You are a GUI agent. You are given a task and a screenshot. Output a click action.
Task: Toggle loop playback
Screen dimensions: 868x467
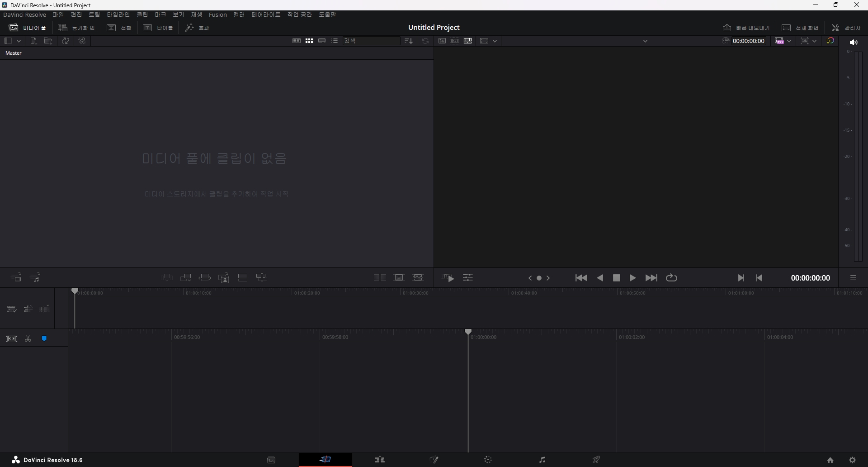pos(672,278)
